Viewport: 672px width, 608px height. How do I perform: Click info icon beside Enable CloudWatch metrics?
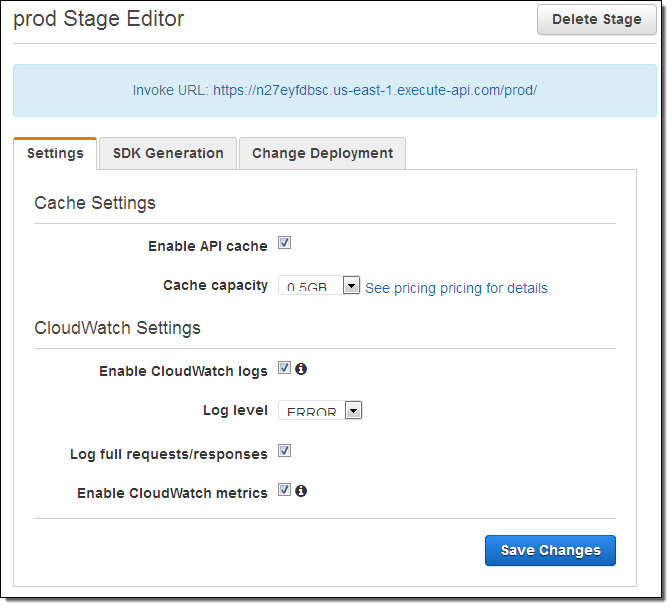point(301,490)
